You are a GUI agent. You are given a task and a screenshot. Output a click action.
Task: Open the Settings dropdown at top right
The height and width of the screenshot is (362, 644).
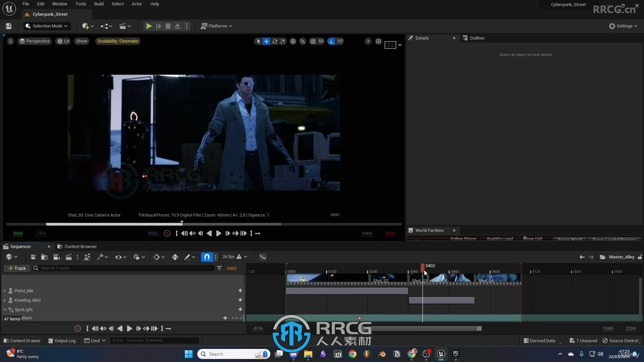point(623,26)
